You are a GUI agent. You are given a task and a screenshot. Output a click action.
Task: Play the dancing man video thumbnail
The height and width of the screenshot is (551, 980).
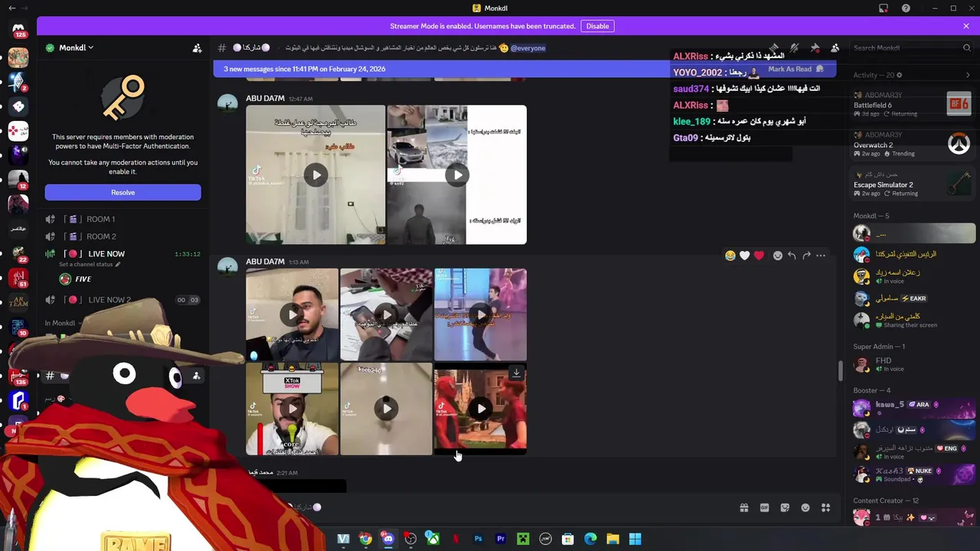(x=480, y=315)
